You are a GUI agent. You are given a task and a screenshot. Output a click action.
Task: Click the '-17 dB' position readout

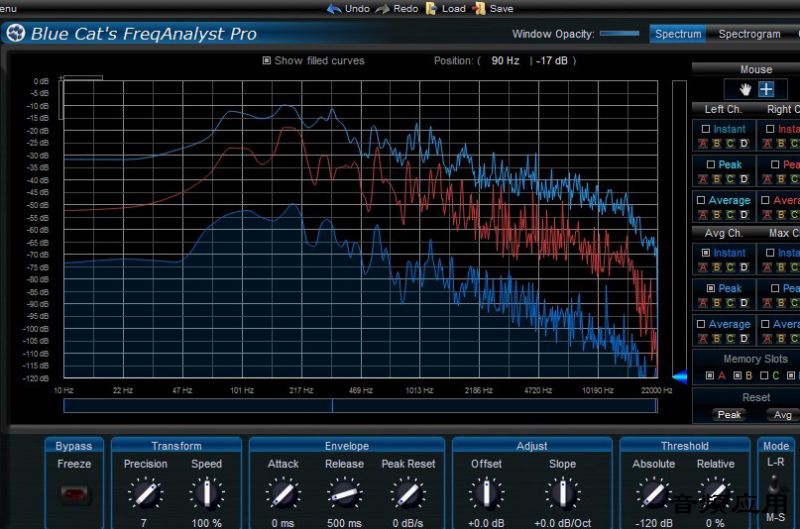[x=552, y=61]
